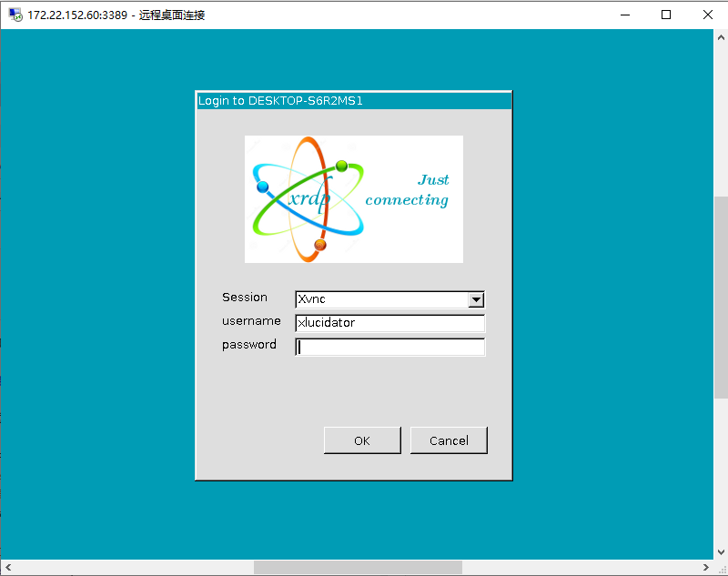Click the "Login to DESKTOP-S6R2MS1" dialog title

coord(280,101)
